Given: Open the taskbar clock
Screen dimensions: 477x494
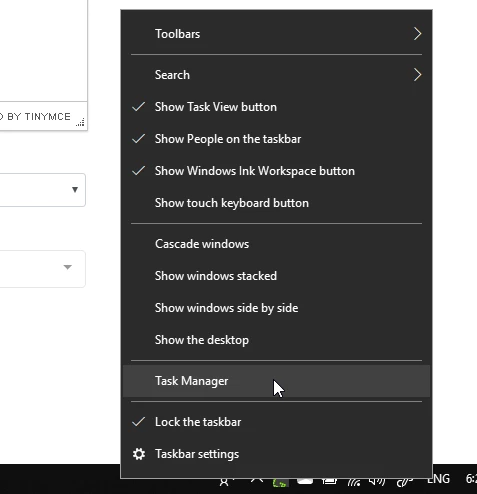Looking at the screenshot, I should click(471, 479).
